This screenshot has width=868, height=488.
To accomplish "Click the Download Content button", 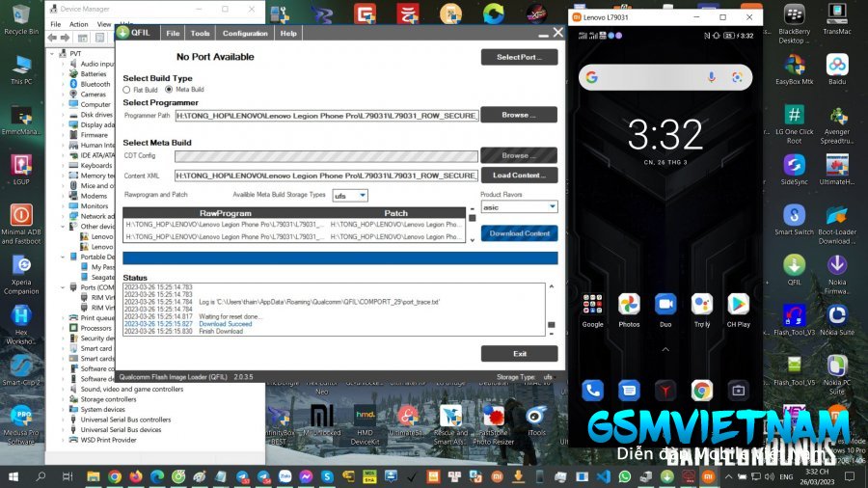I will (519, 233).
